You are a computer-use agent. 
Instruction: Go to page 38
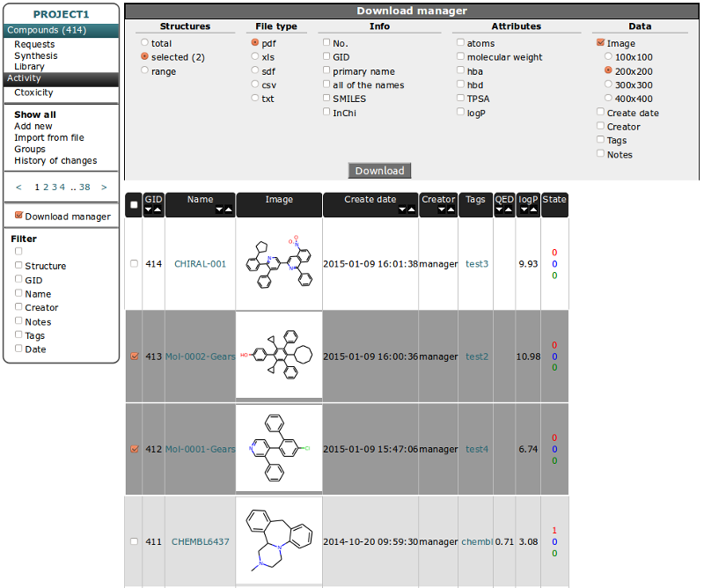pyautogui.click(x=84, y=187)
